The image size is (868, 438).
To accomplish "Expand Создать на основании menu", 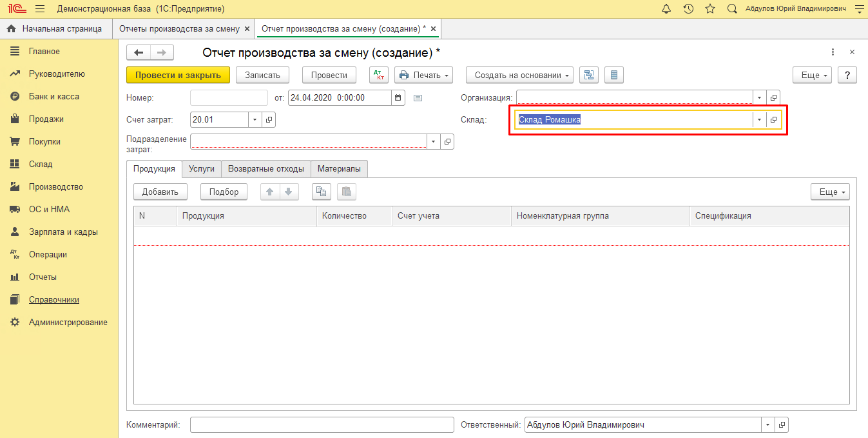I will click(x=519, y=75).
